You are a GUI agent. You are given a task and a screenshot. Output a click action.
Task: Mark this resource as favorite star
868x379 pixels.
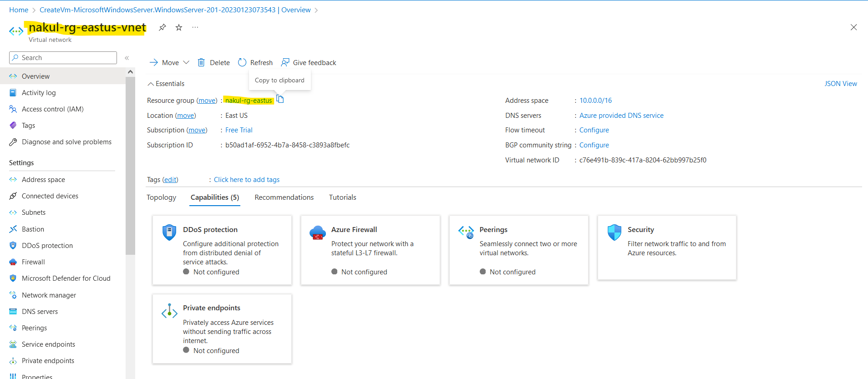179,27
